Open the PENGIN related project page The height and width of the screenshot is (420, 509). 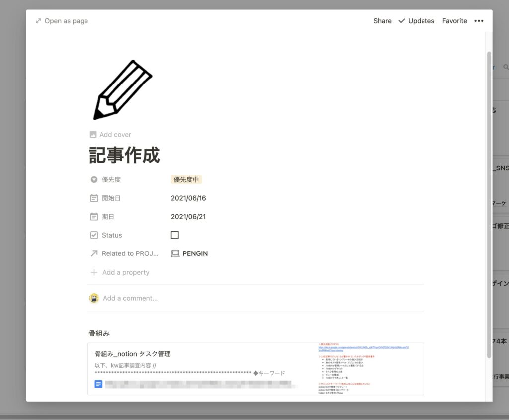coord(195,253)
